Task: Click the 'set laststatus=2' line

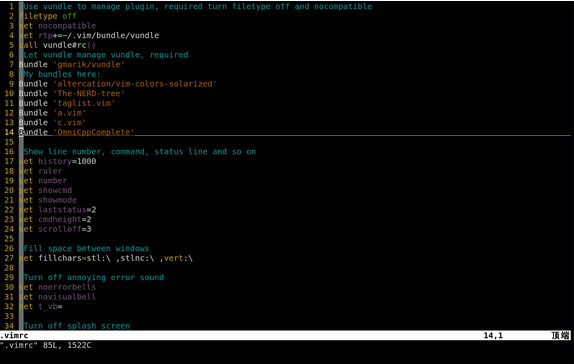Action: point(57,210)
